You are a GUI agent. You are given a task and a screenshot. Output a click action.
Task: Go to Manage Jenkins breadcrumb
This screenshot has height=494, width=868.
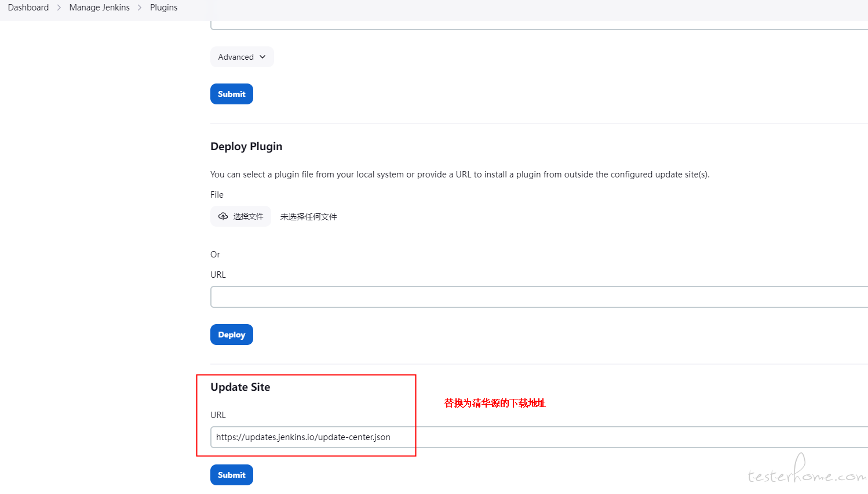(x=99, y=8)
